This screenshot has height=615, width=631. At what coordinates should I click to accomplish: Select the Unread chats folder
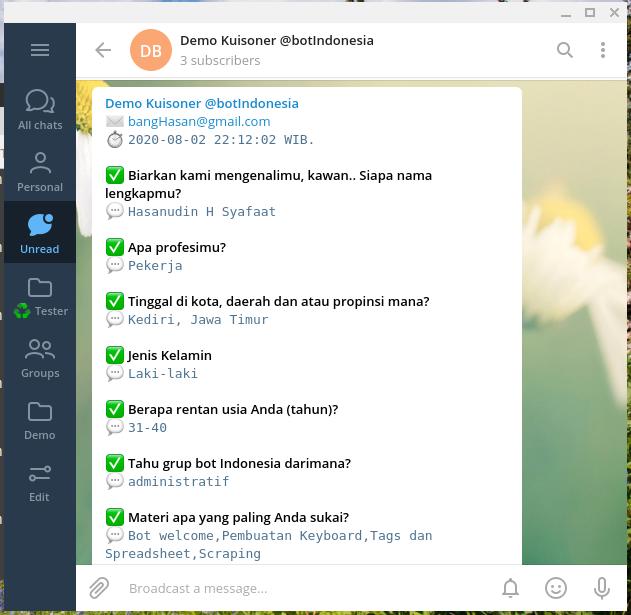click(x=40, y=233)
